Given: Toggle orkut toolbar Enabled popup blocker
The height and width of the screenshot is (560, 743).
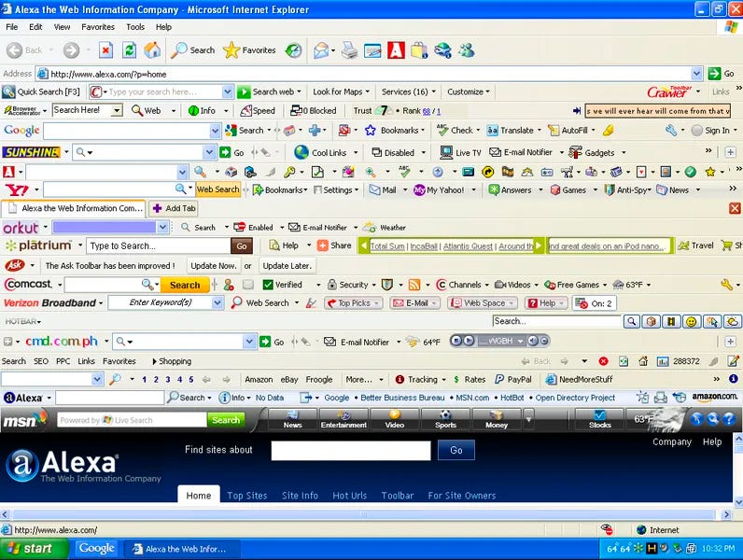Looking at the screenshot, I should pos(254,228).
